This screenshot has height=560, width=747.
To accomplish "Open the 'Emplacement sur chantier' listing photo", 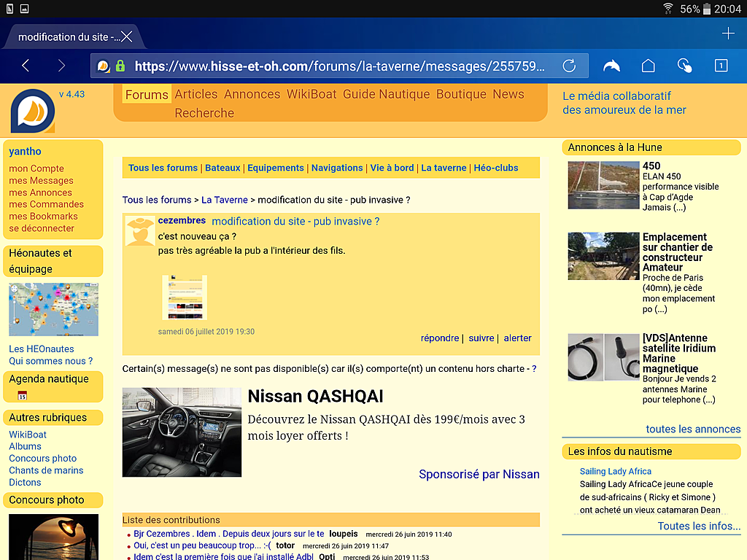I will click(x=603, y=256).
